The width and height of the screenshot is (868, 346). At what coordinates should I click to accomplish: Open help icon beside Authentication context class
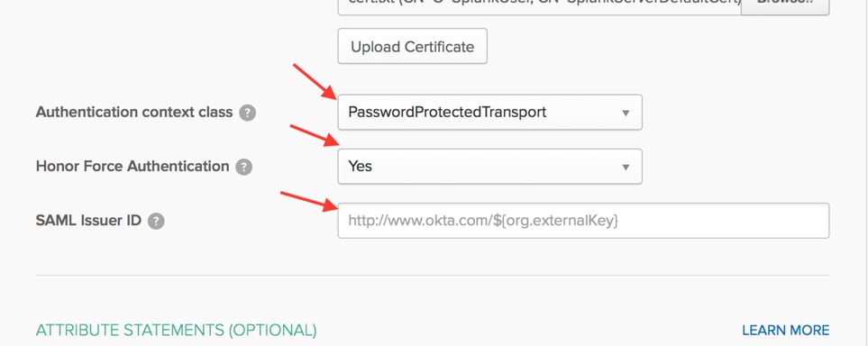(248, 113)
